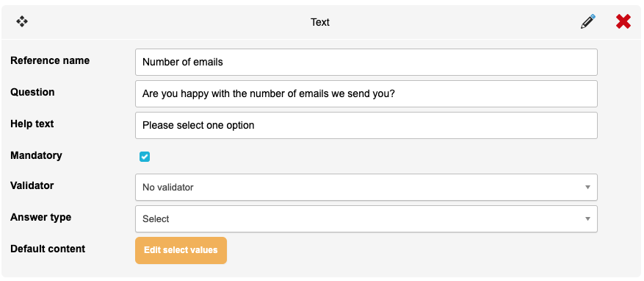The height and width of the screenshot is (281, 644).
Task: Click into the Help text input field
Action: click(x=366, y=126)
